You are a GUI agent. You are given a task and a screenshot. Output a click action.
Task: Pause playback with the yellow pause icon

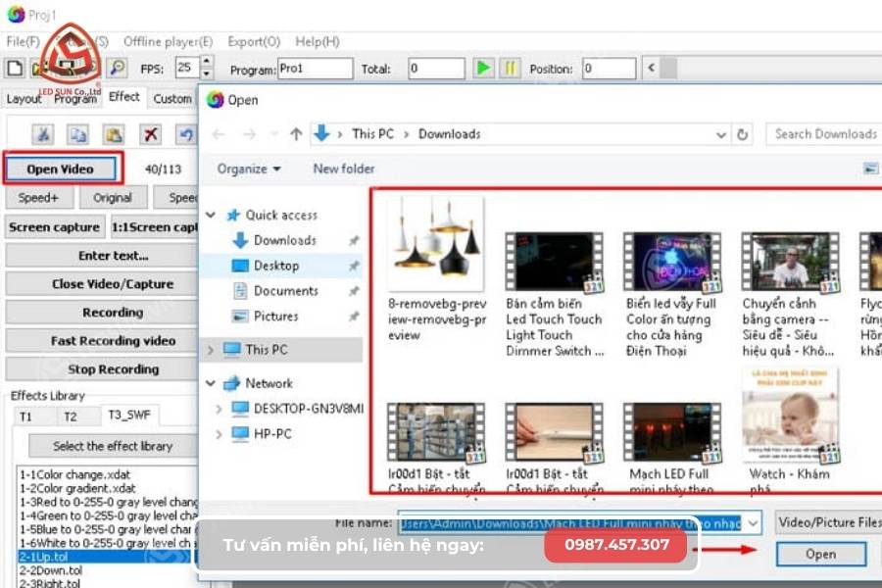[509, 69]
